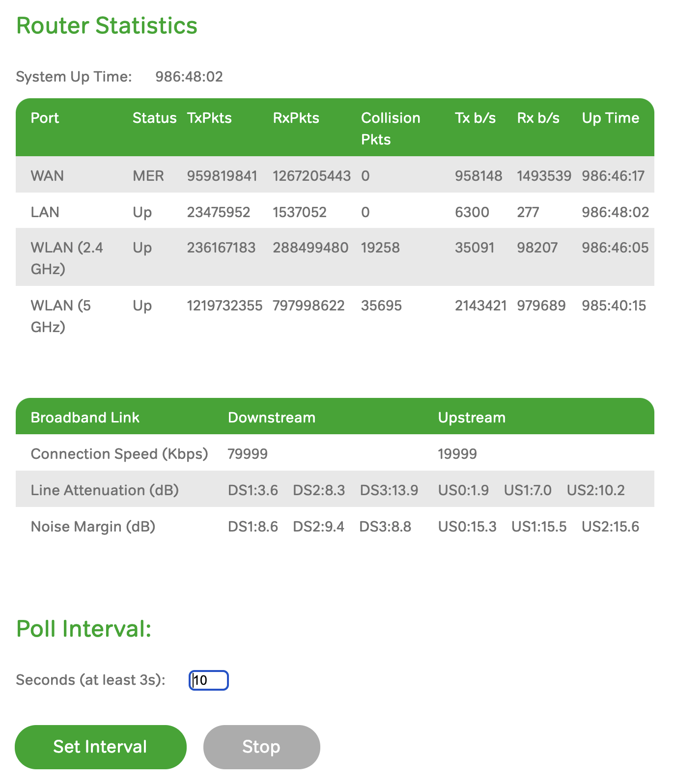Focus the poll interval seconds field
Viewport: 675px width, 784px height.
point(209,680)
